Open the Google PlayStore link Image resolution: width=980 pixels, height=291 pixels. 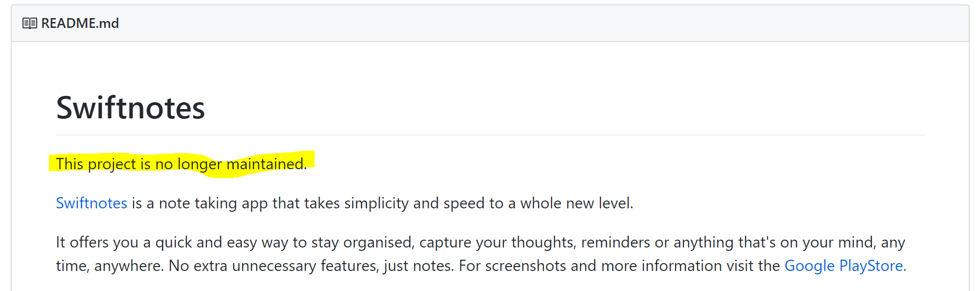click(x=845, y=266)
